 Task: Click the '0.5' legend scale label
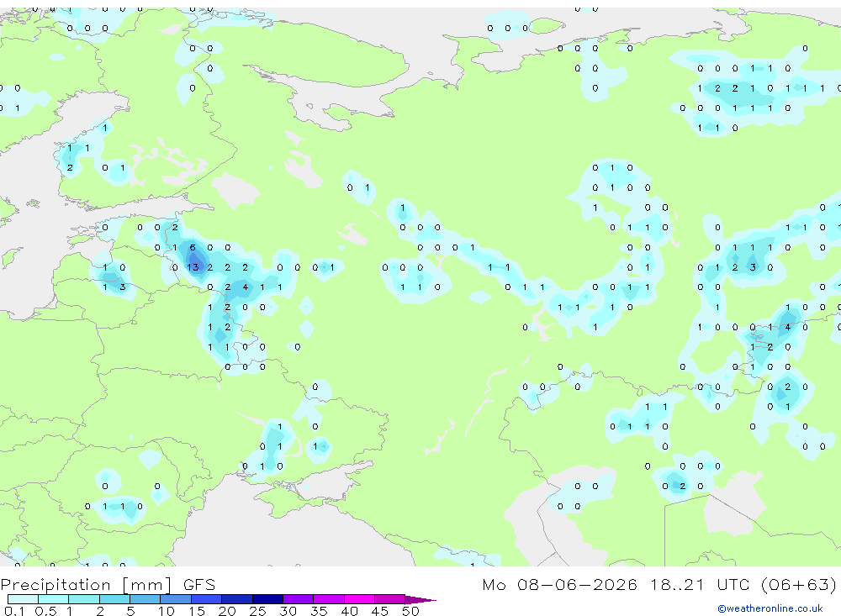pos(45,611)
